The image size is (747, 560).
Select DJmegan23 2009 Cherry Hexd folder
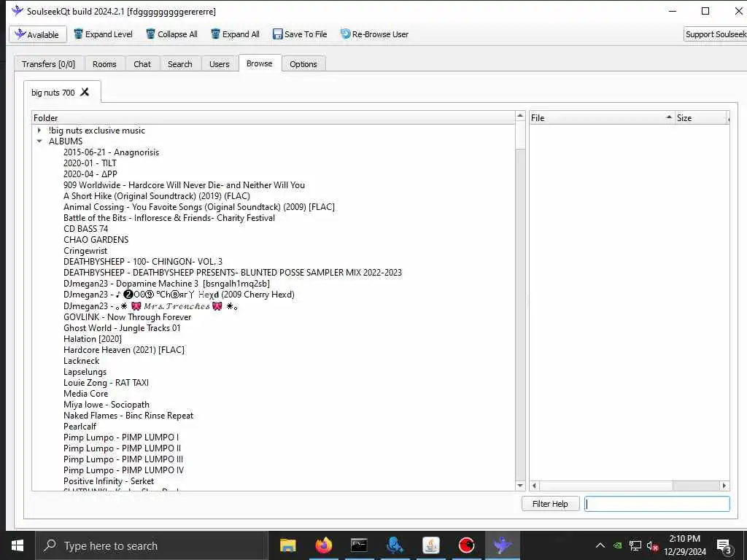click(179, 295)
